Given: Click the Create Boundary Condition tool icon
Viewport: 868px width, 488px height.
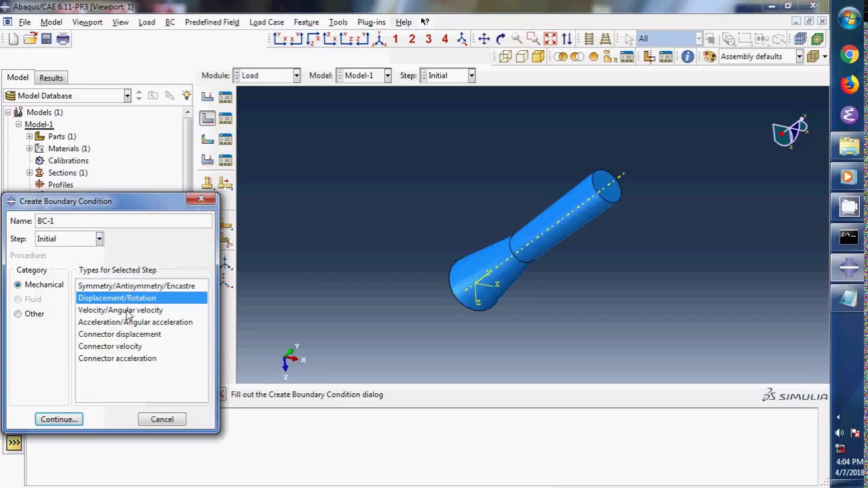Looking at the screenshot, I should tap(208, 119).
